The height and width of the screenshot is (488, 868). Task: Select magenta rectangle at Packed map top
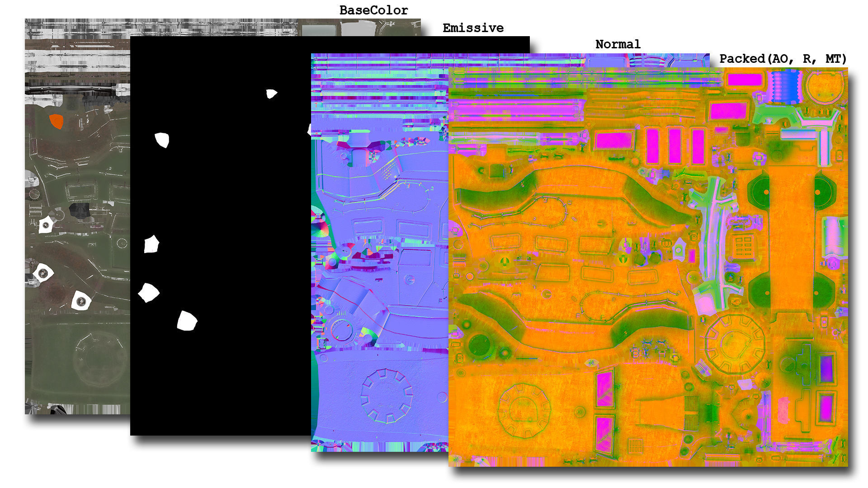pyautogui.click(x=745, y=80)
